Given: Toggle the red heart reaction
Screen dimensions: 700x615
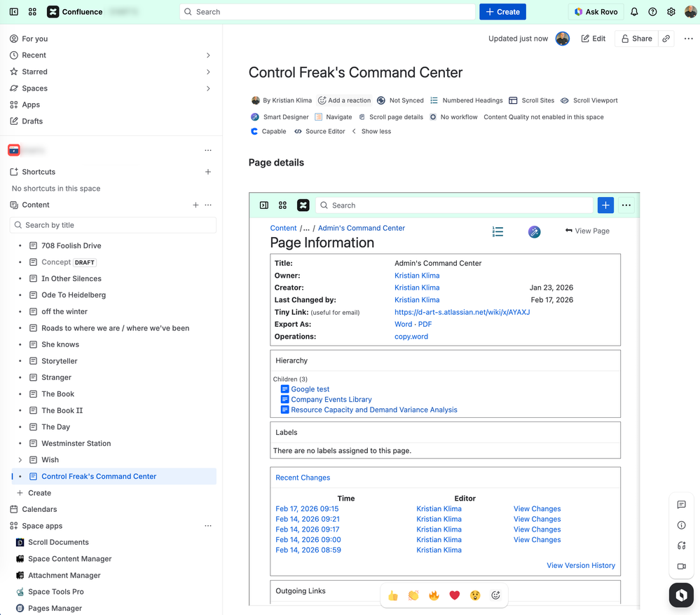Looking at the screenshot, I should click(454, 595).
